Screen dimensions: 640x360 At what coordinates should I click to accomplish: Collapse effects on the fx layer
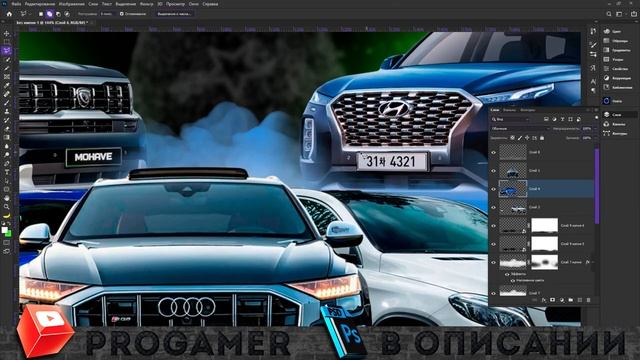click(x=593, y=262)
